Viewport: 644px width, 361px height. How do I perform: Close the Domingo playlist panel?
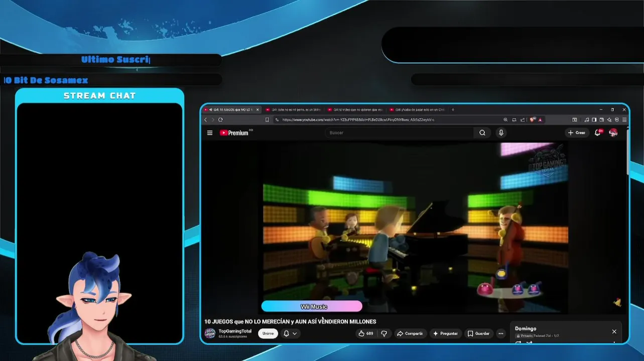(x=614, y=331)
